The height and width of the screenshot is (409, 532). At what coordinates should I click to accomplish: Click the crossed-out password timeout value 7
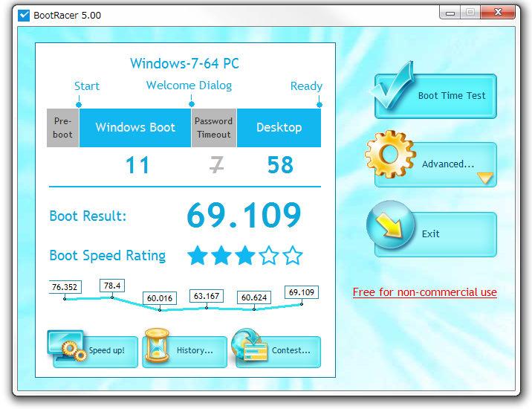click(x=216, y=165)
